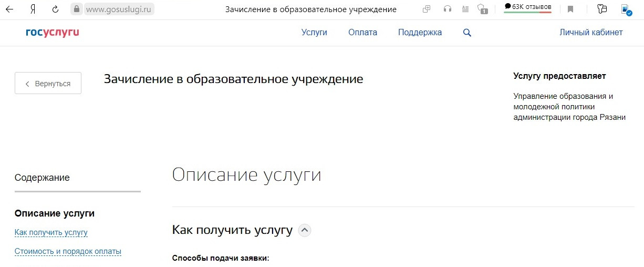The height and width of the screenshot is (267, 644).
Task: Click the search magnifier on Gosuslugi header
Action: [467, 33]
